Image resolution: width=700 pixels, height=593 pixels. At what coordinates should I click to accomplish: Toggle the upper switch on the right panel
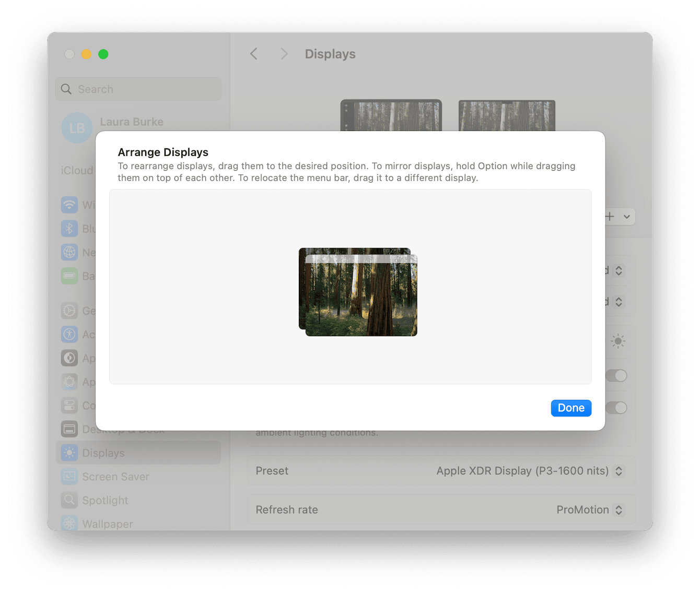coord(616,376)
